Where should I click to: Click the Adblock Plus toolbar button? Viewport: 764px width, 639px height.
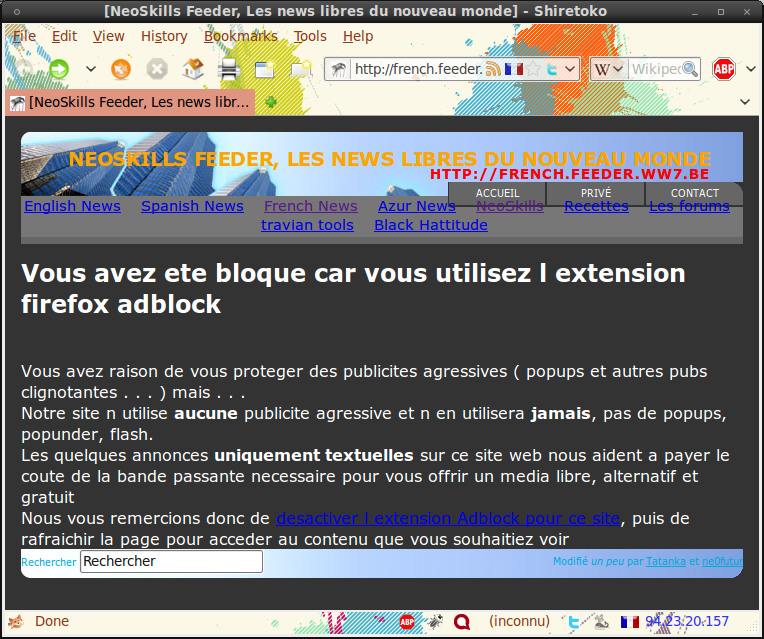tap(724, 69)
